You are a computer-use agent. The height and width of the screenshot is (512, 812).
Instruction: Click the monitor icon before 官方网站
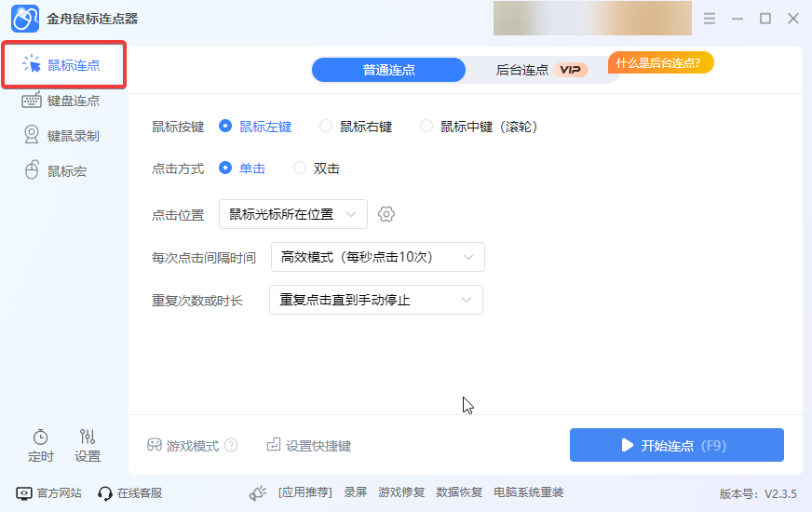point(24,493)
